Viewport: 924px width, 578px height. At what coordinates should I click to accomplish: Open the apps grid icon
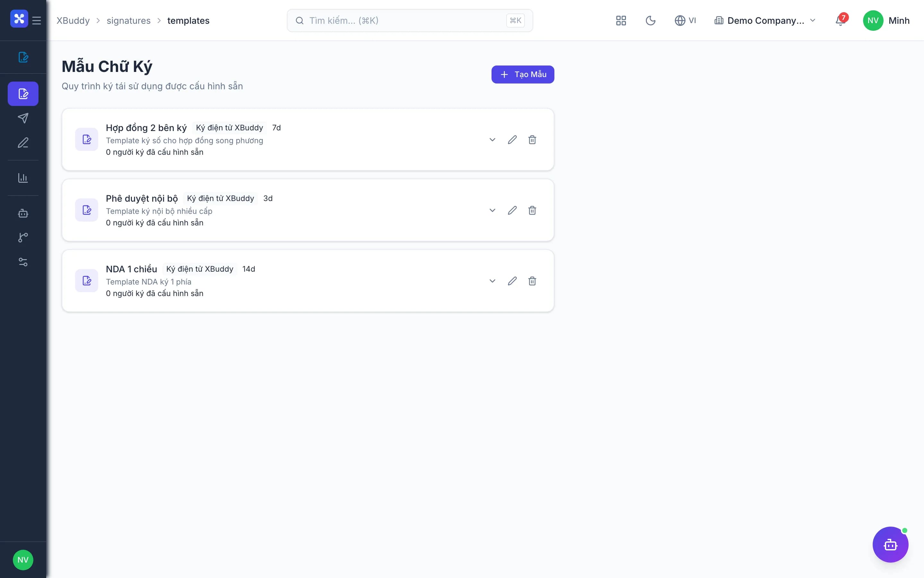pyautogui.click(x=621, y=21)
